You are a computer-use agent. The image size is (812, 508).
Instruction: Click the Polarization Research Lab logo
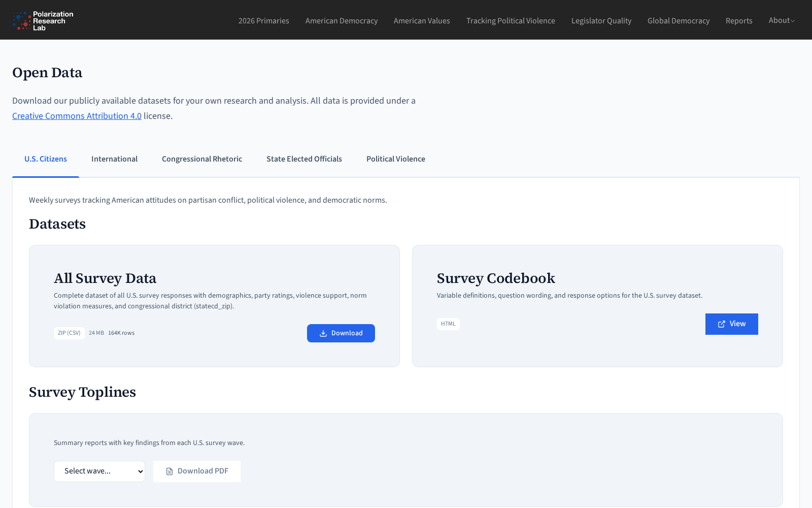tap(43, 21)
